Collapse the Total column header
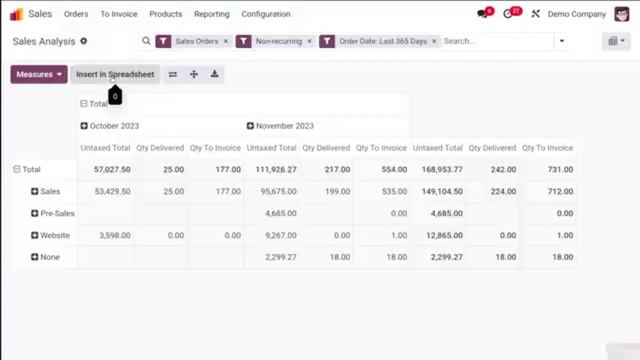 [x=84, y=104]
